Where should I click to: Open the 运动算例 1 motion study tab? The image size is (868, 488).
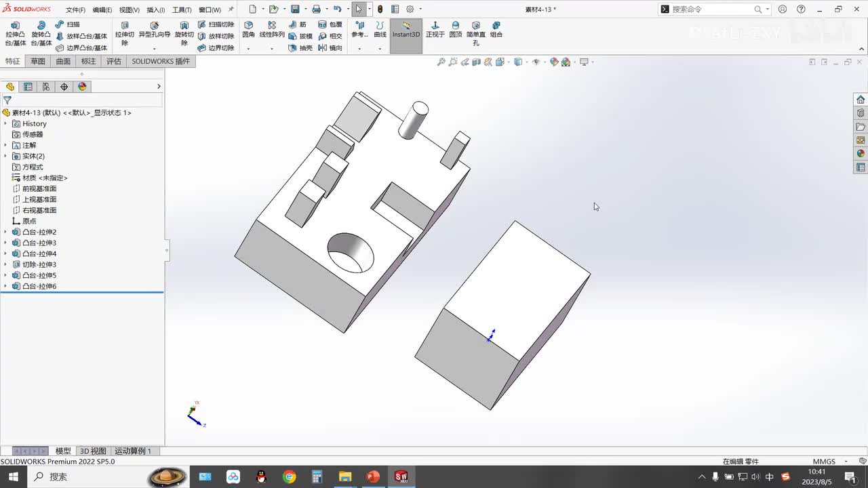(x=133, y=451)
